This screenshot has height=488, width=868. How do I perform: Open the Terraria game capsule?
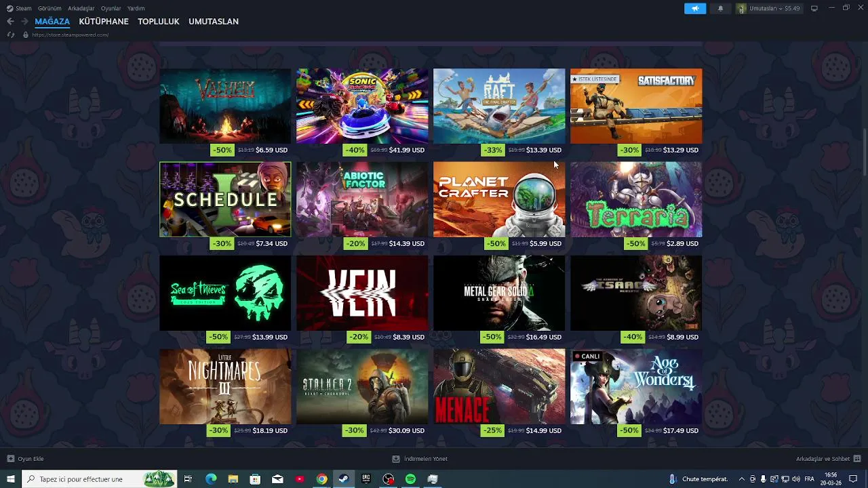point(636,199)
